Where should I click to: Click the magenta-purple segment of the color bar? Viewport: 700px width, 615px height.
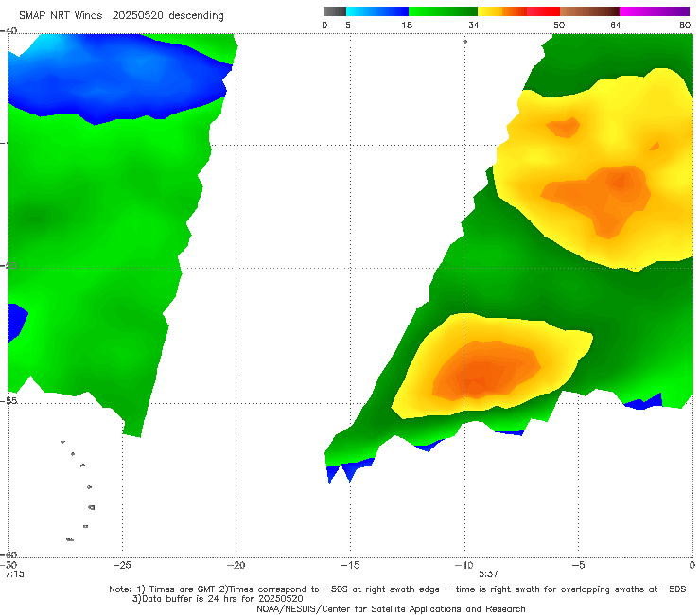click(x=655, y=11)
